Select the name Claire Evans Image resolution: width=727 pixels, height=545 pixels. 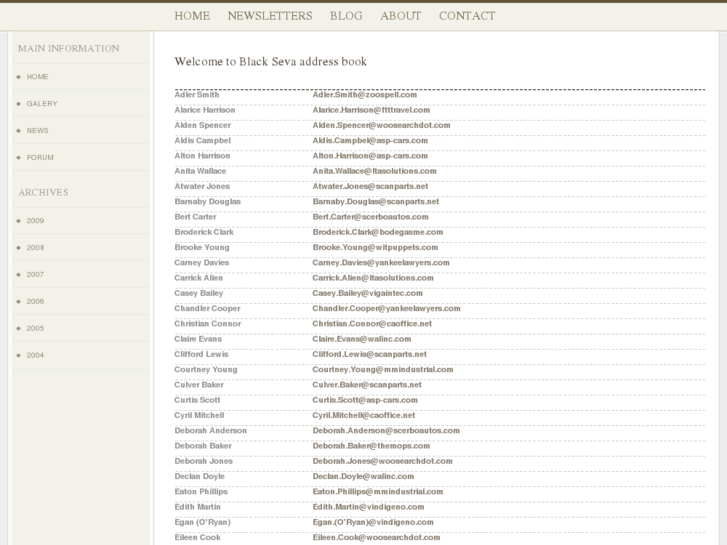(x=198, y=340)
